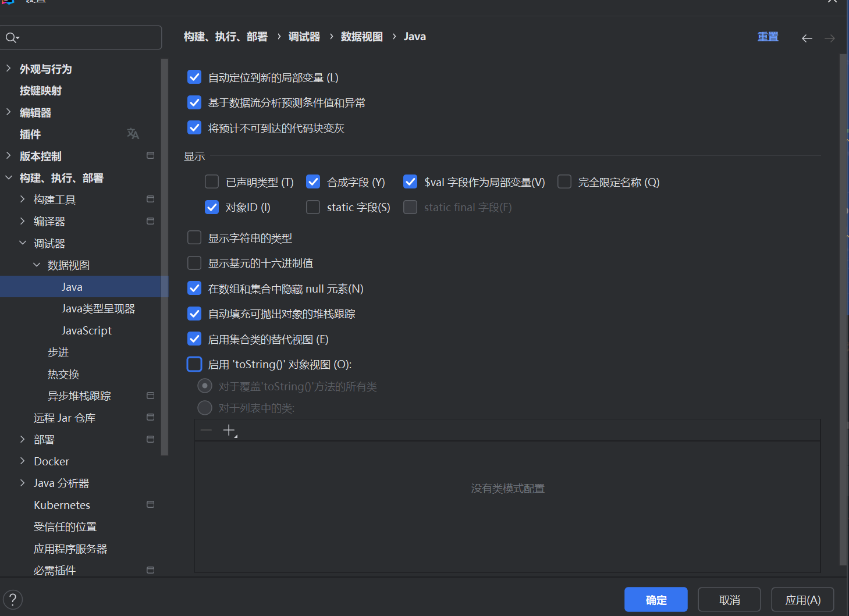849x616 pixels.
Task: Click the project-level icon beside Kubernetes
Action: tap(150, 504)
